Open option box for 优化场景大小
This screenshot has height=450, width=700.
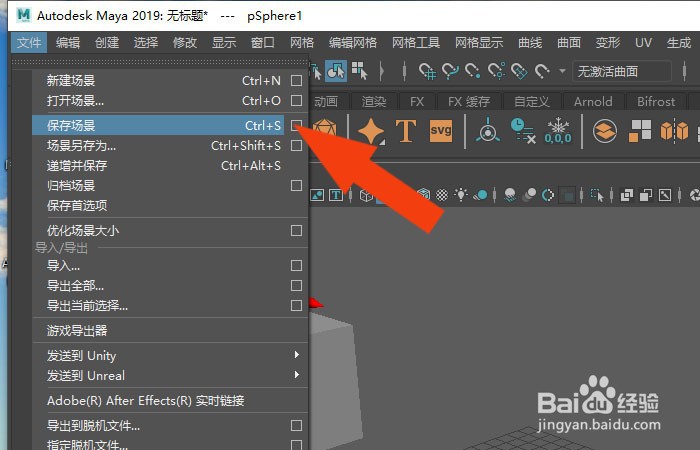coord(296,230)
